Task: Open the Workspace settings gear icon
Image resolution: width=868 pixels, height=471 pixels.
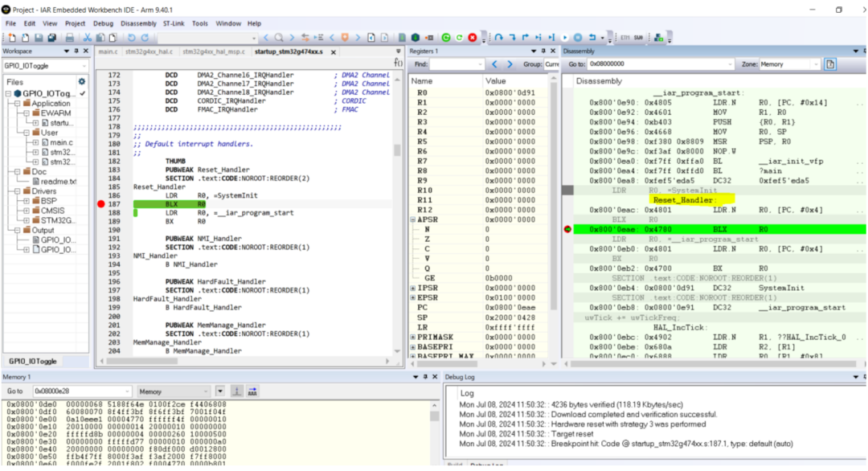Action: point(82,81)
